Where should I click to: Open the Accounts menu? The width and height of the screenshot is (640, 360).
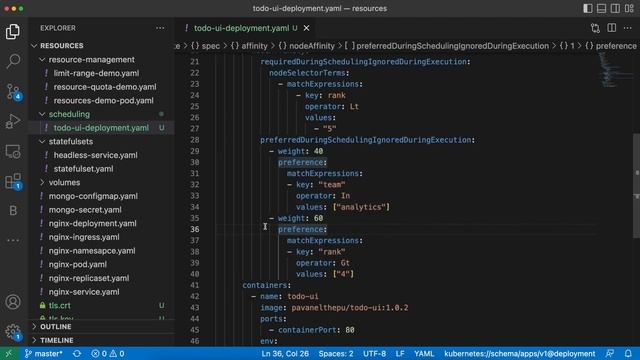point(13,302)
